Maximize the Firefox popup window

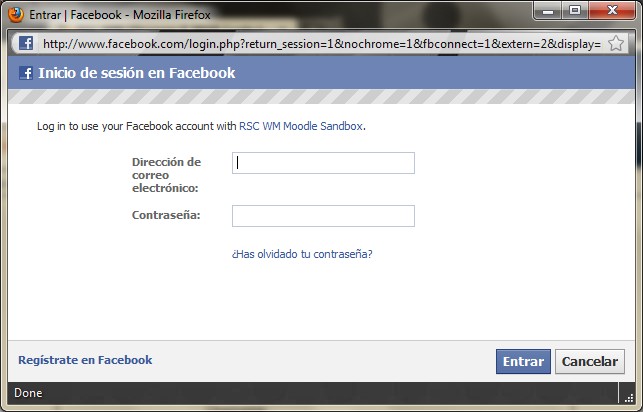tap(575, 11)
